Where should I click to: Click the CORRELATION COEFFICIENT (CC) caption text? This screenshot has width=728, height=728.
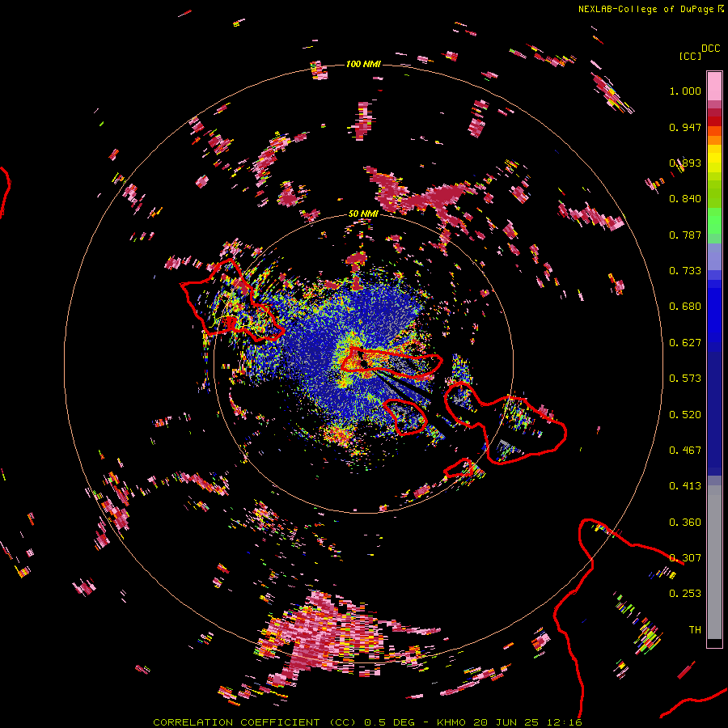click(255, 722)
